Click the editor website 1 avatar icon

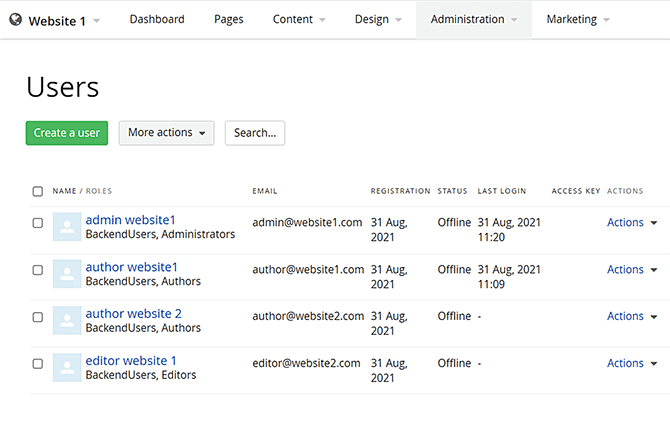[x=67, y=368]
